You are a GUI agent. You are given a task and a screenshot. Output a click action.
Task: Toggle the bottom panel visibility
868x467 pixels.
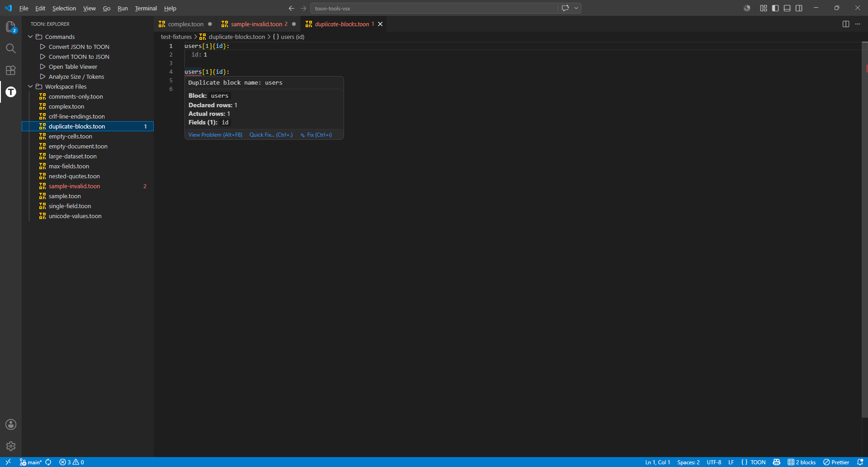pyautogui.click(x=787, y=8)
